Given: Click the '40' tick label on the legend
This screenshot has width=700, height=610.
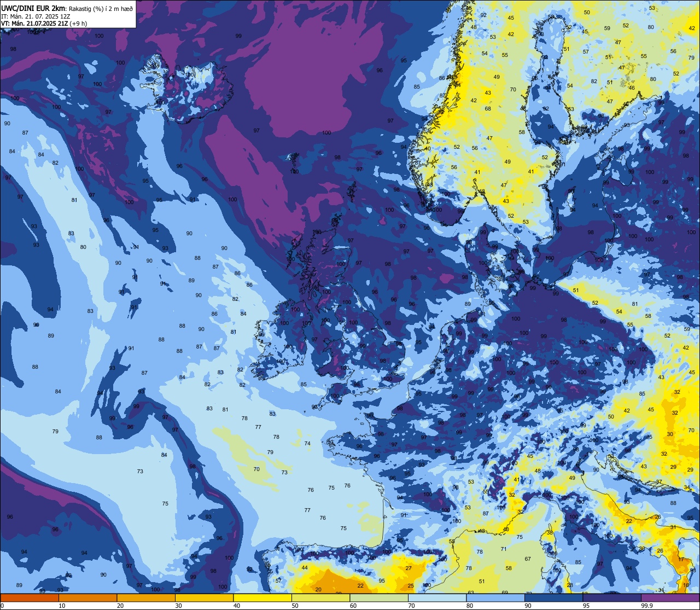Looking at the screenshot, I should [x=237, y=606].
